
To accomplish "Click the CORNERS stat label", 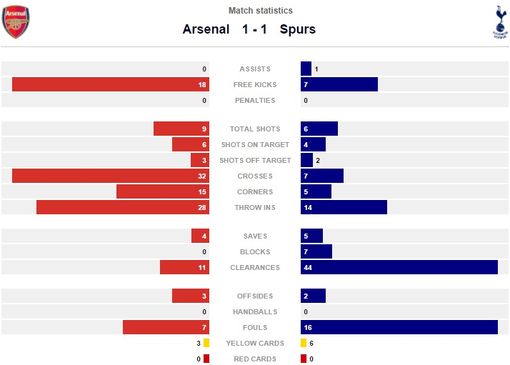I will pyautogui.click(x=255, y=192).
